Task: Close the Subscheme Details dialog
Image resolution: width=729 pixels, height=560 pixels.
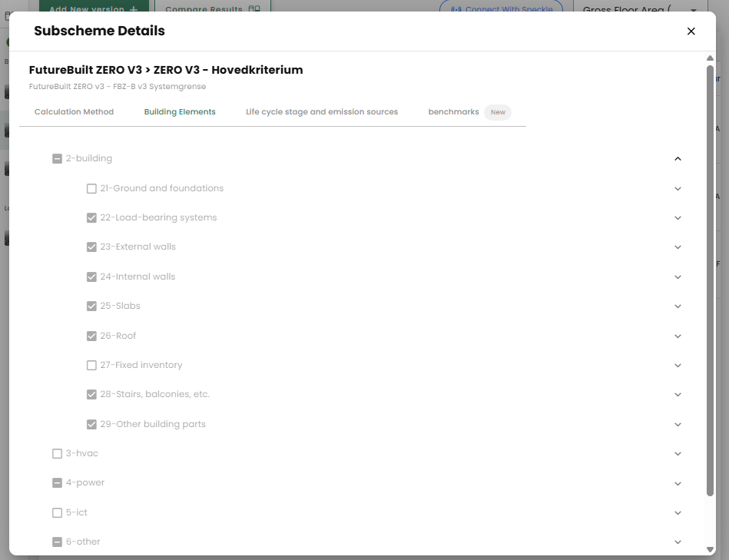Action: [x=691, y=31]
